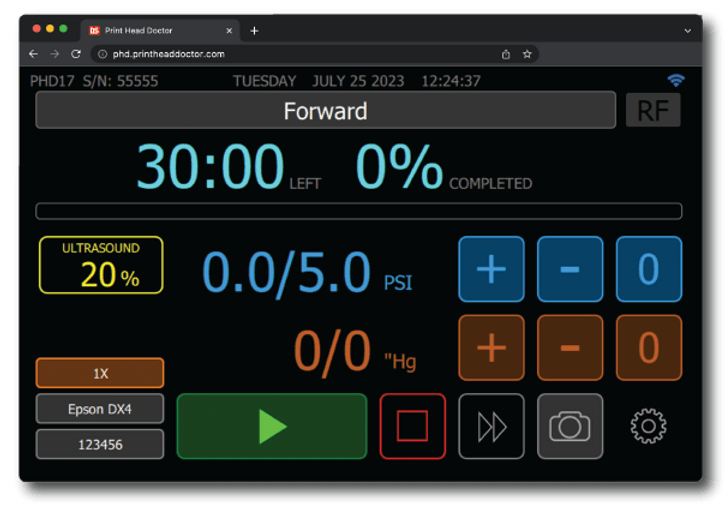Toggle the RF button

[653, 111]
